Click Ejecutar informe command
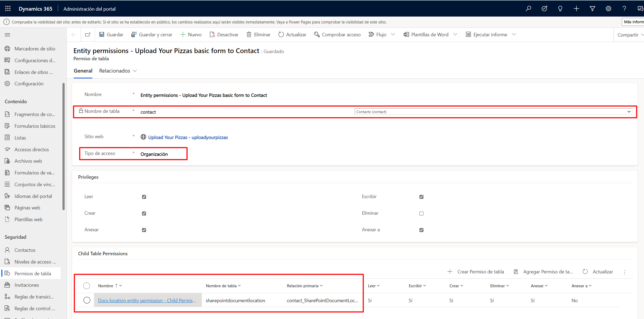 tap(486, 35)
